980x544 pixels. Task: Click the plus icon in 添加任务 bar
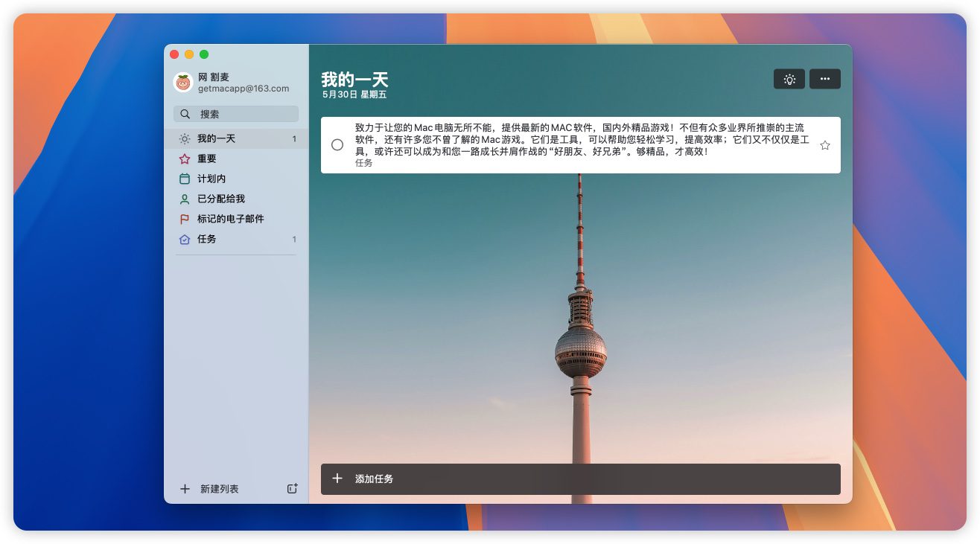(337, 479)
